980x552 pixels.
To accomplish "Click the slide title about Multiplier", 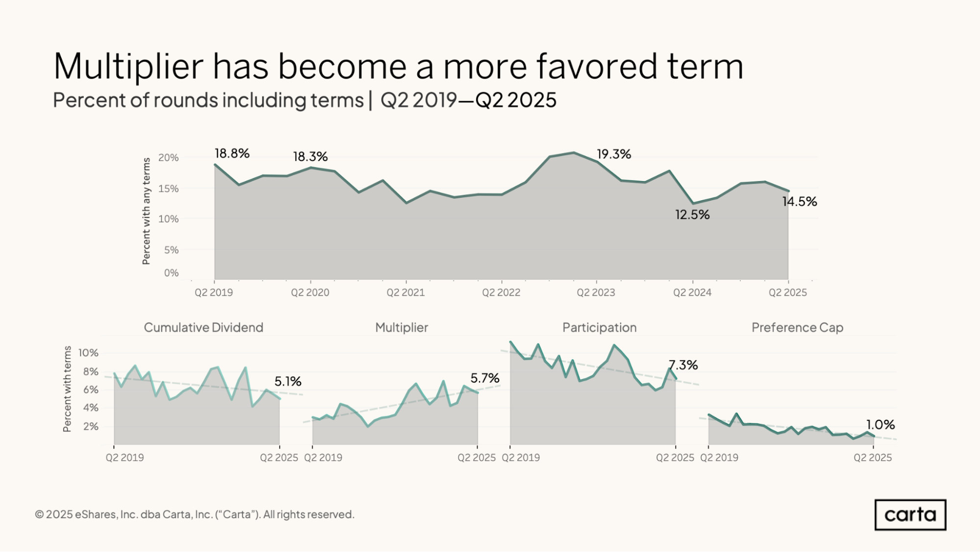I will 398,66.
